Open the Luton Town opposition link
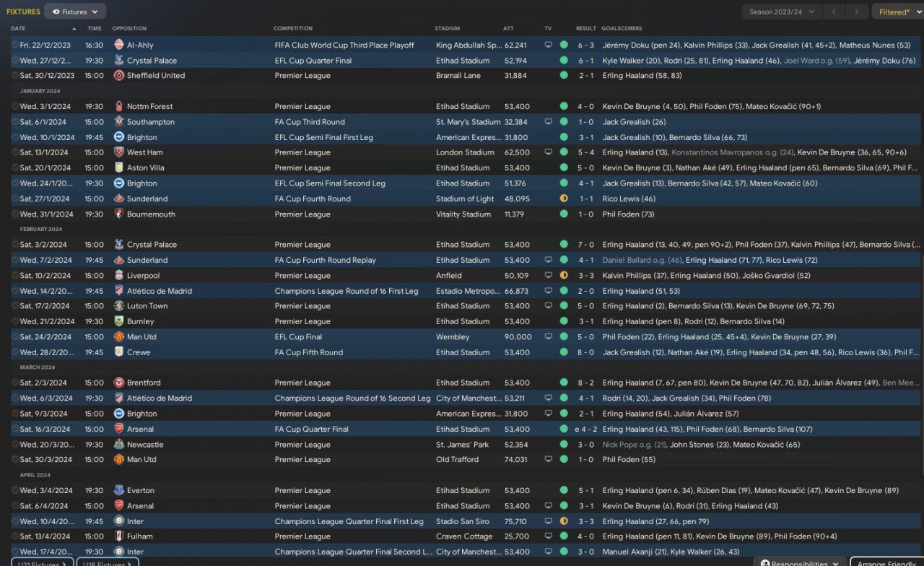This screenshot has height=566, width=924. pos(147,306)
